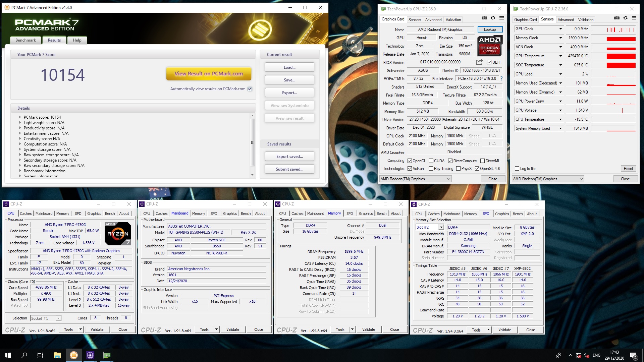644x362 pixels.
Task: Open the notification center icon
Action: [x=633, y=355]
